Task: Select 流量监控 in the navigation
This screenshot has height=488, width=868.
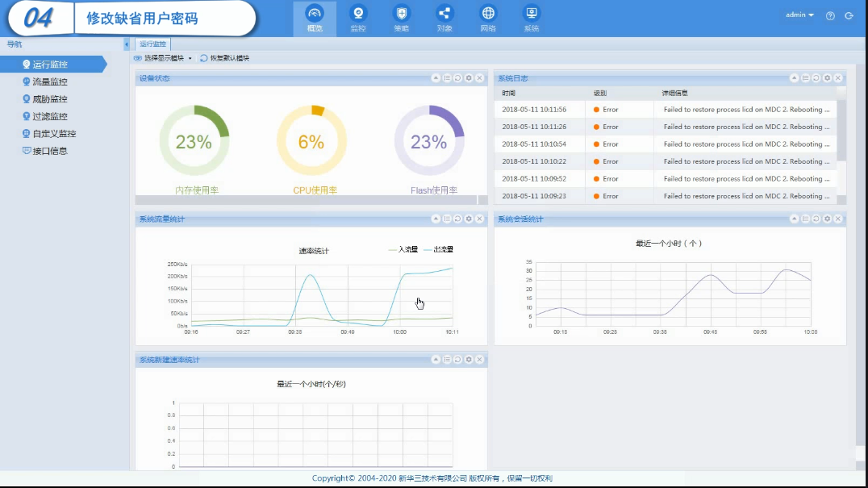Action: pos(50,81)
